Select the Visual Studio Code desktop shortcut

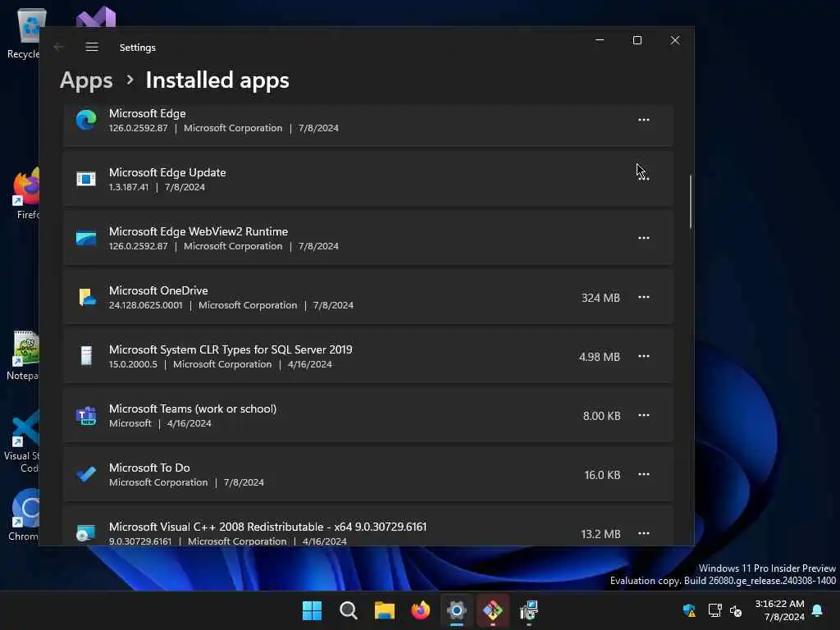pos(22,441)
